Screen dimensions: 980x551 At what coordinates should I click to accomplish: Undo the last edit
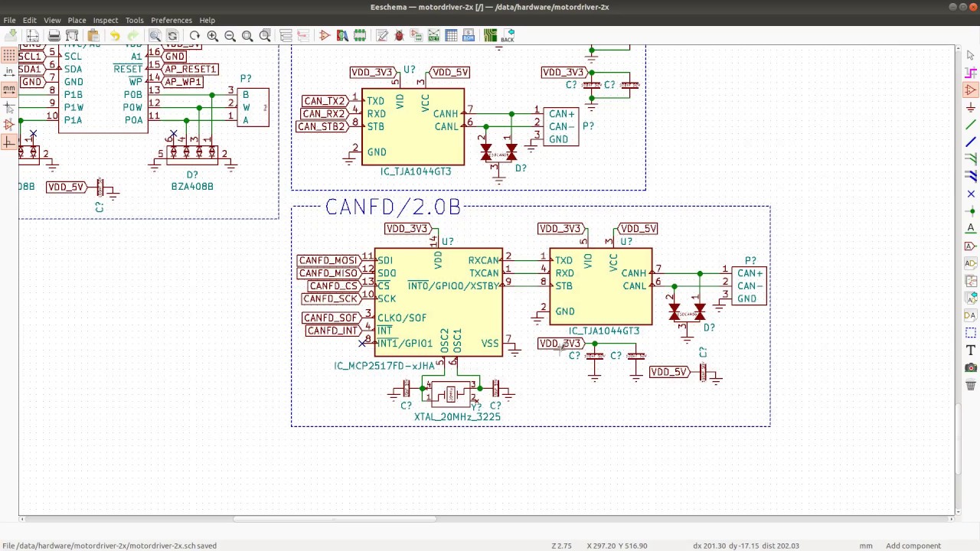coord(115,35)
